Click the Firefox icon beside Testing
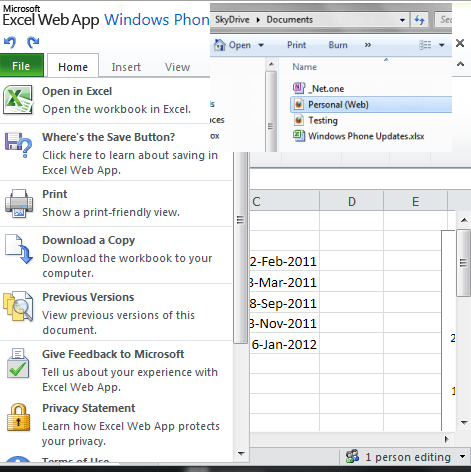 coord(299,120)
